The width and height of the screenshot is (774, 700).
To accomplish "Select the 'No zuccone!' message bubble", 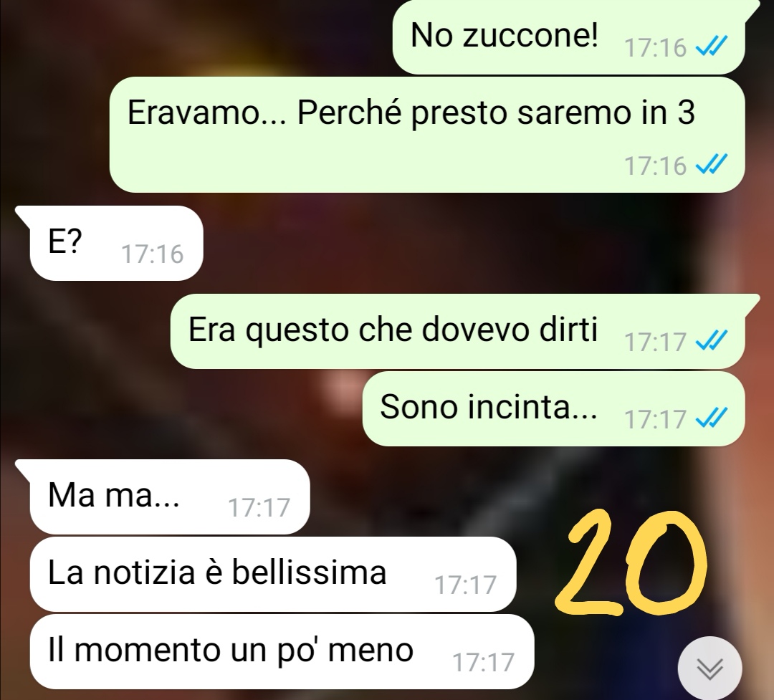I will 568,37.
